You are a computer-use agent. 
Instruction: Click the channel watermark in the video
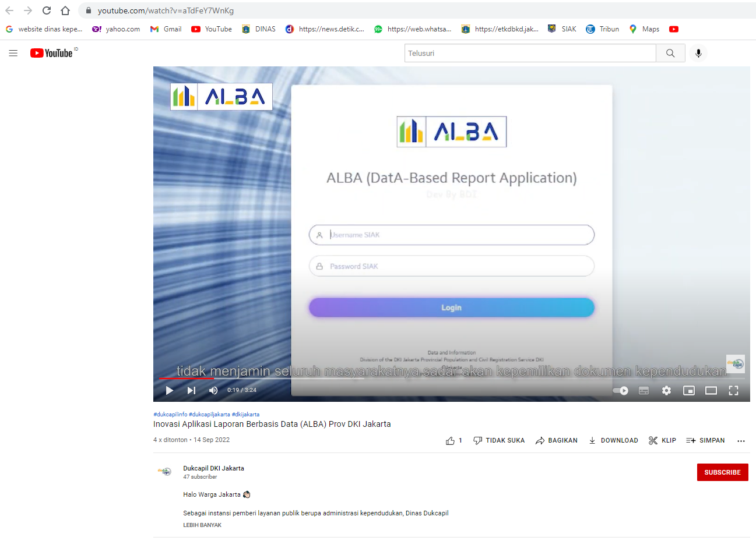[x=736, y=364]
